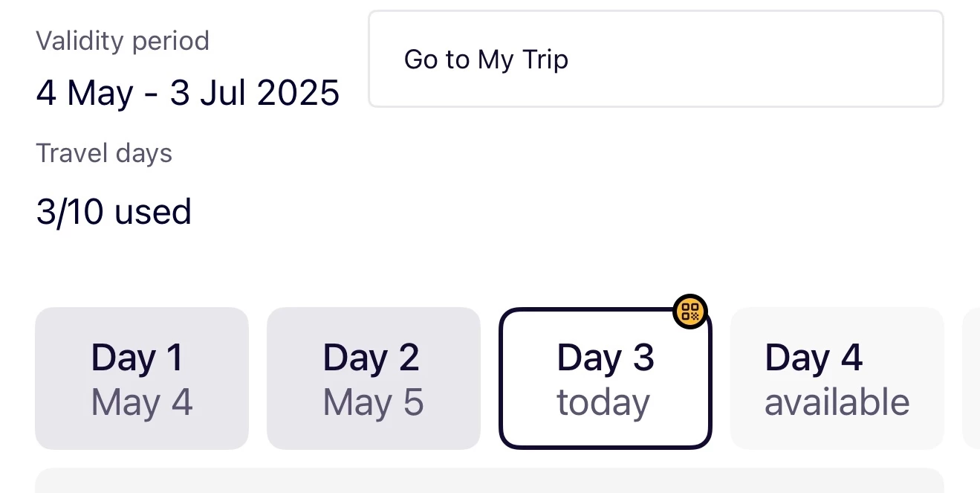Image resolution: width=980 pixels, height=493 pixels.
Task: Click the May 5 date text
Action: (373, 403)
